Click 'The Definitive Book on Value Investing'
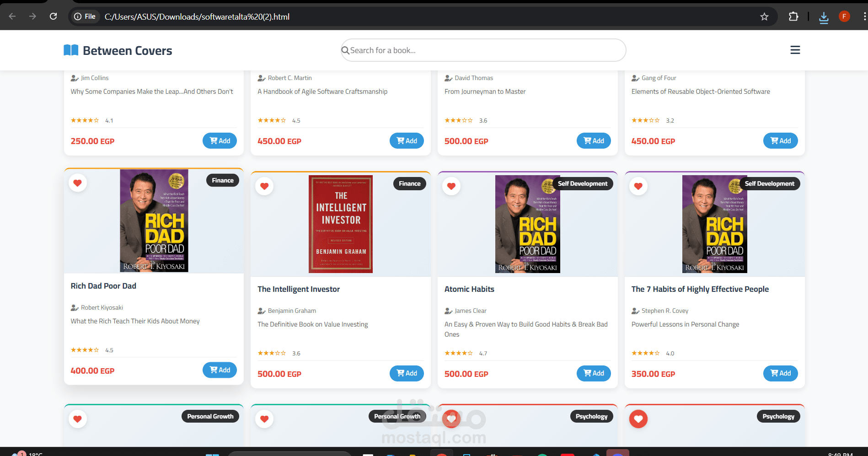 point(313,324)
